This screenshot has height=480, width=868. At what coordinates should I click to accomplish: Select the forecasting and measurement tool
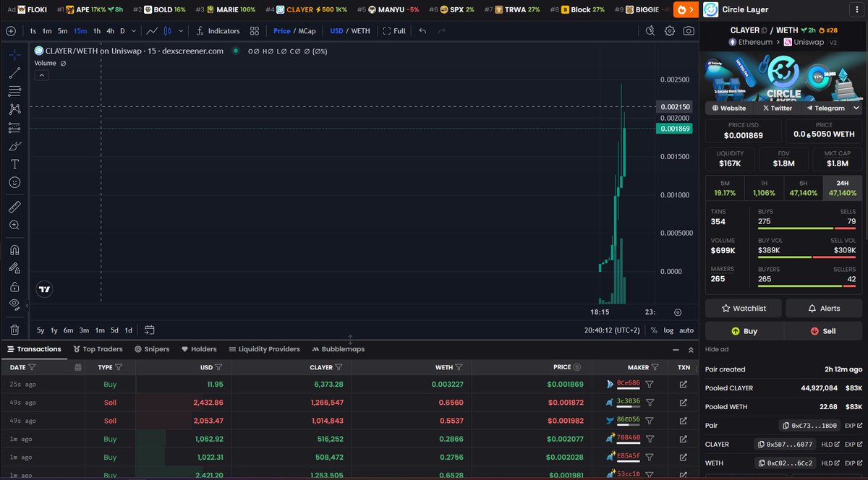pyautogui.click(x=14, y=128)
